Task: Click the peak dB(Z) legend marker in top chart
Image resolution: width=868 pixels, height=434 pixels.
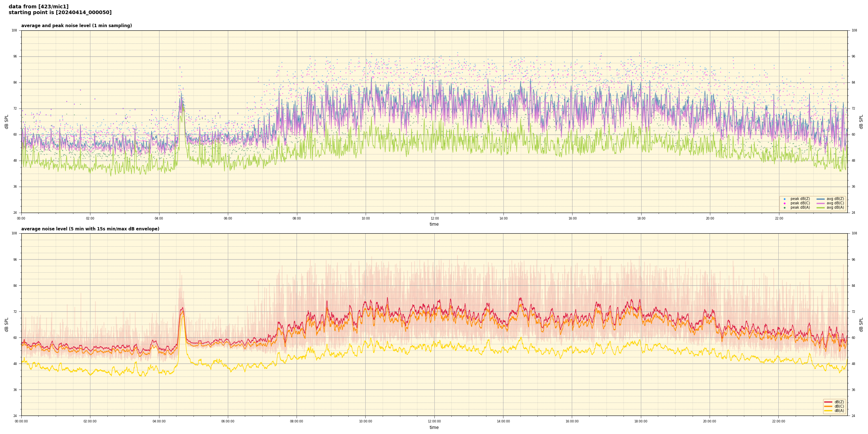Action: tap(784, 199)
